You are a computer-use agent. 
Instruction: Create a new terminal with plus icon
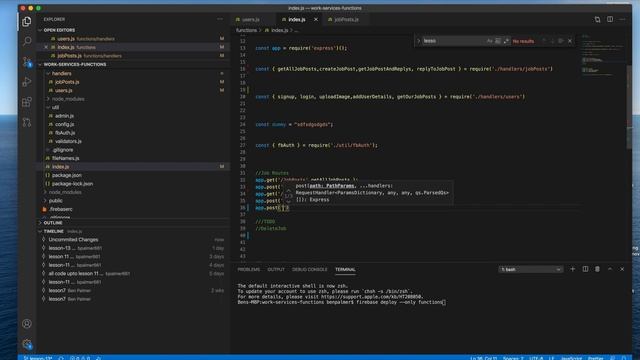pyautogui.click(x=572, y=269)
